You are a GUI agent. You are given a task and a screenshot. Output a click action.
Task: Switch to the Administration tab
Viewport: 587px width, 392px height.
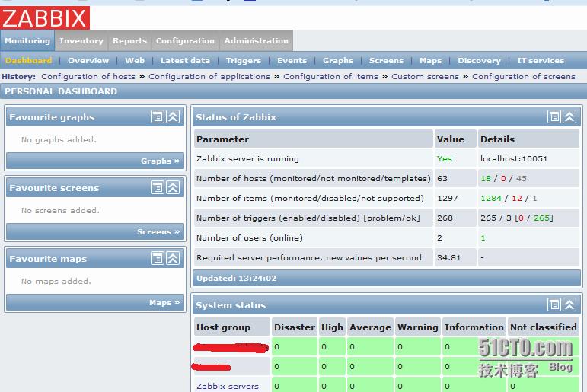(256, 40)
